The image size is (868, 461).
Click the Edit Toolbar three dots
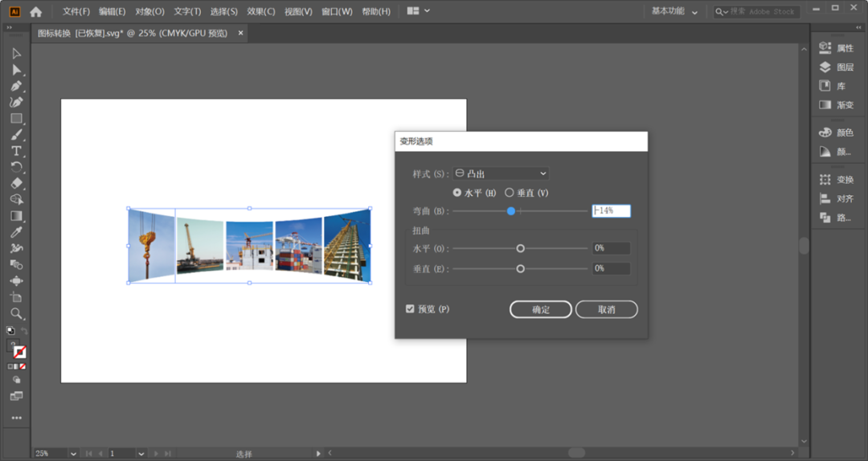(x=17, y=418)
